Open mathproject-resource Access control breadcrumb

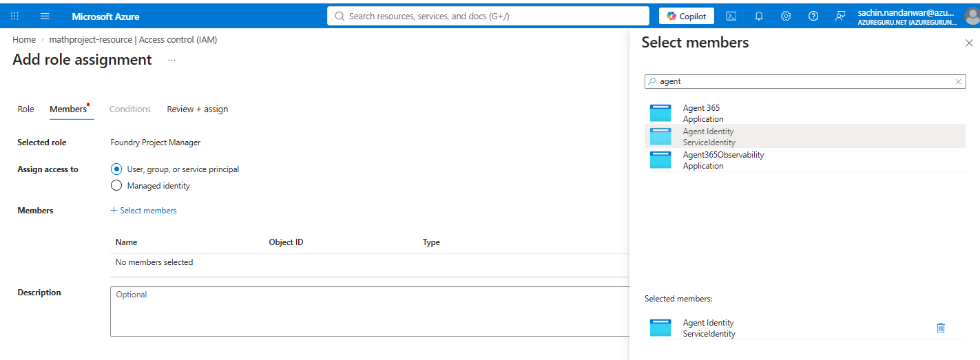[x=133, y=39]
